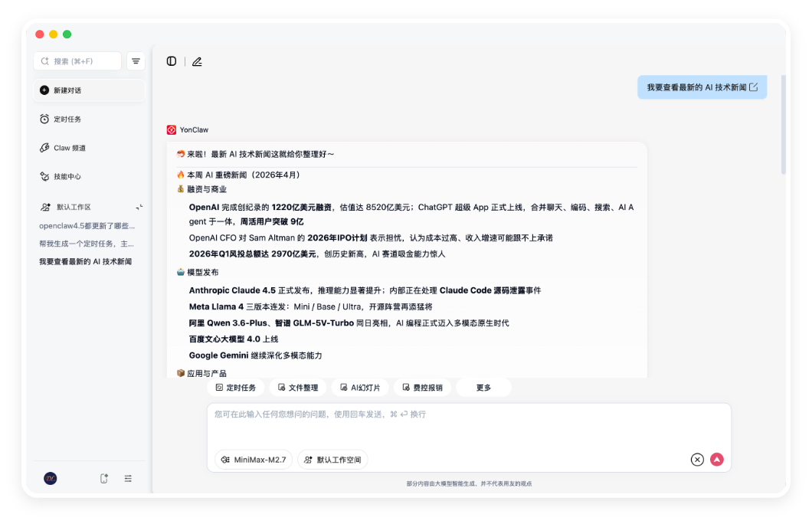Click the filter icon beside the search box
This screenshot has height=524, width=812.
click(136, 61)
